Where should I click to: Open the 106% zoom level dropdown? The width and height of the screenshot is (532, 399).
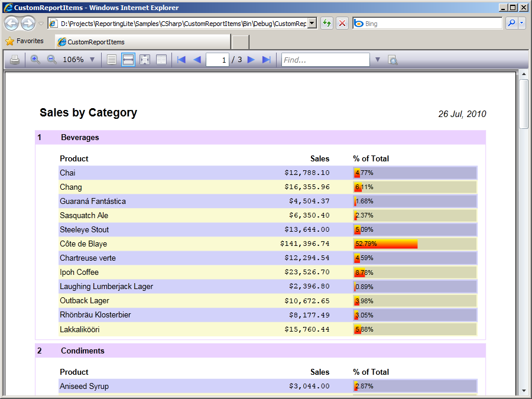pos(92,60)
